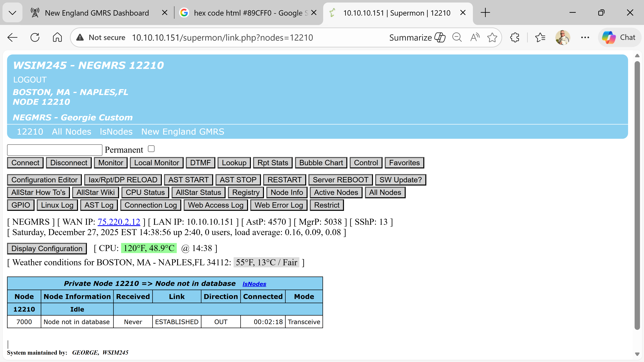Open the browser settings ellipsis menu
644x362 pixels.
coord(585,38)
